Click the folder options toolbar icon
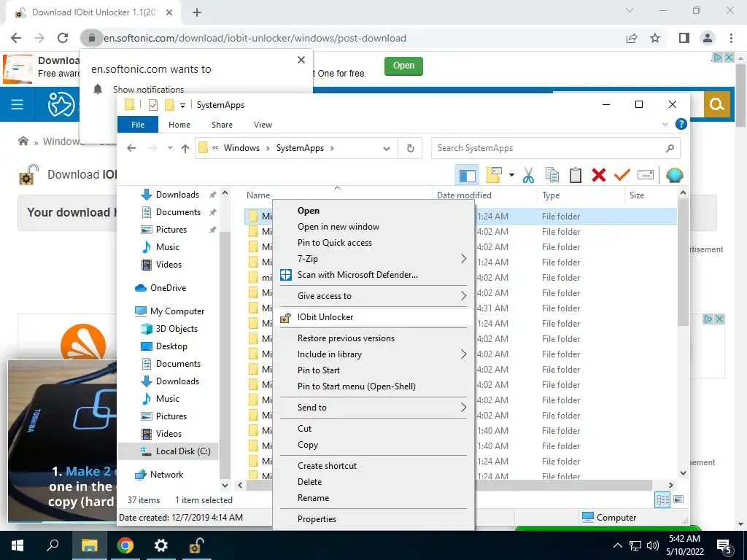Image resolution: width=747 pixels, height=560 pixels. click(x=495, y=175)
